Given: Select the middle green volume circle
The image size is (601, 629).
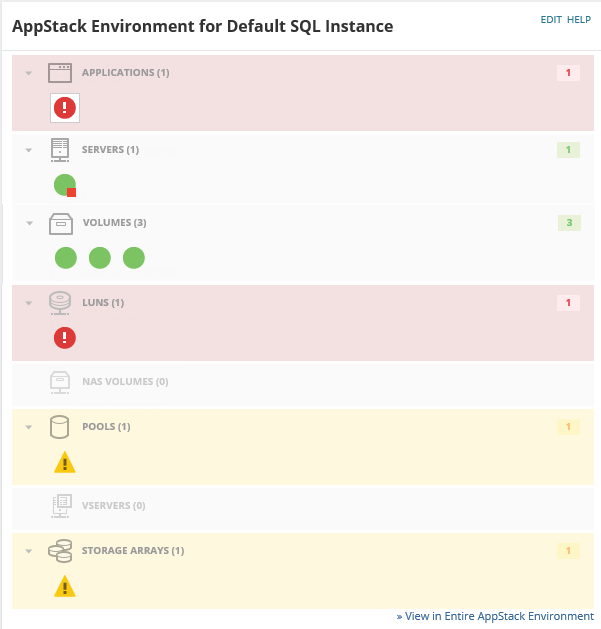Looking at the screenshot, I should 100,258.
